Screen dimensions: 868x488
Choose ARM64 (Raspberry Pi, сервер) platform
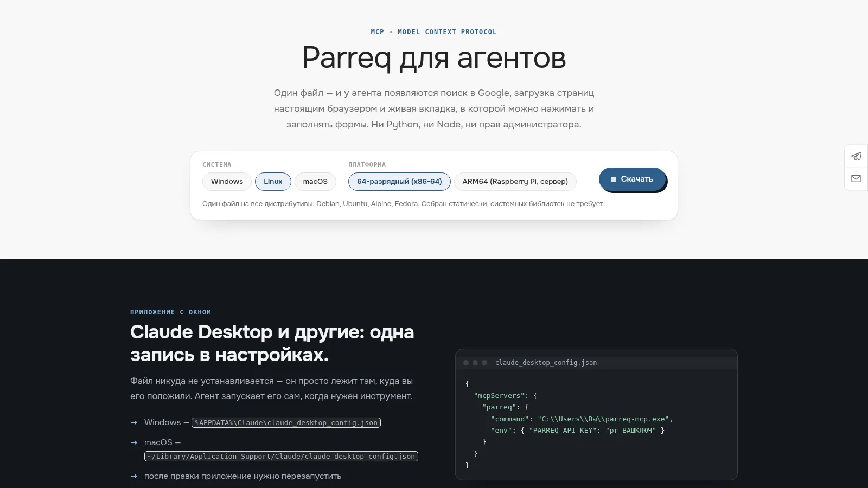pos(515,182)
